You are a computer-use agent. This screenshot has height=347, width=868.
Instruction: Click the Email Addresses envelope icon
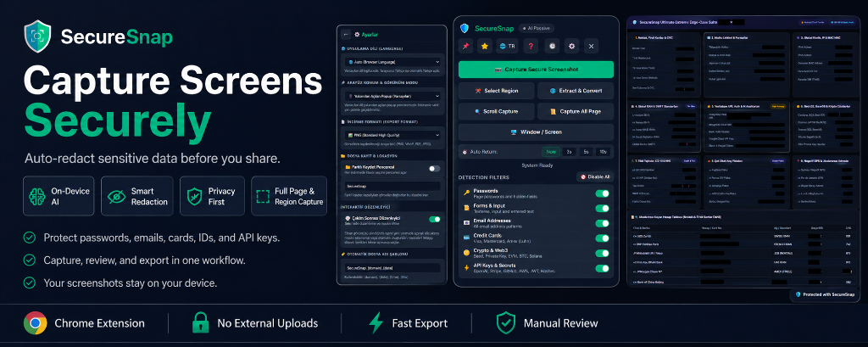(x=467, y=223)
